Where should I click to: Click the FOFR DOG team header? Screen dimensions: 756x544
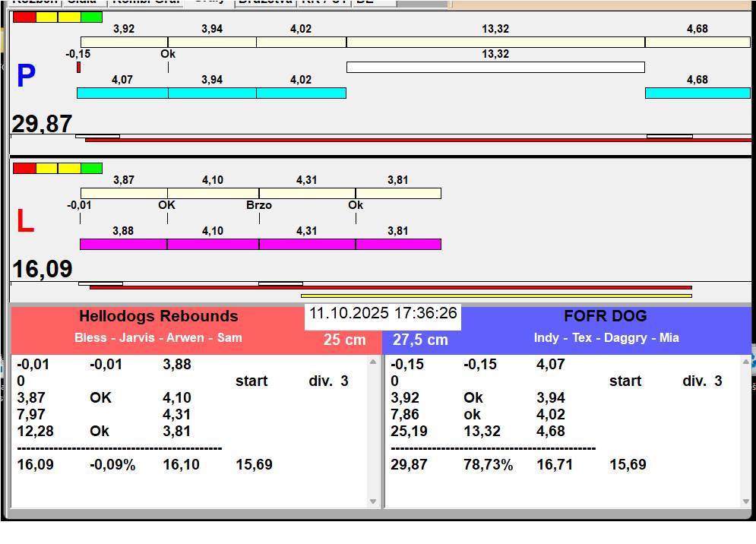tap(605, 317)
